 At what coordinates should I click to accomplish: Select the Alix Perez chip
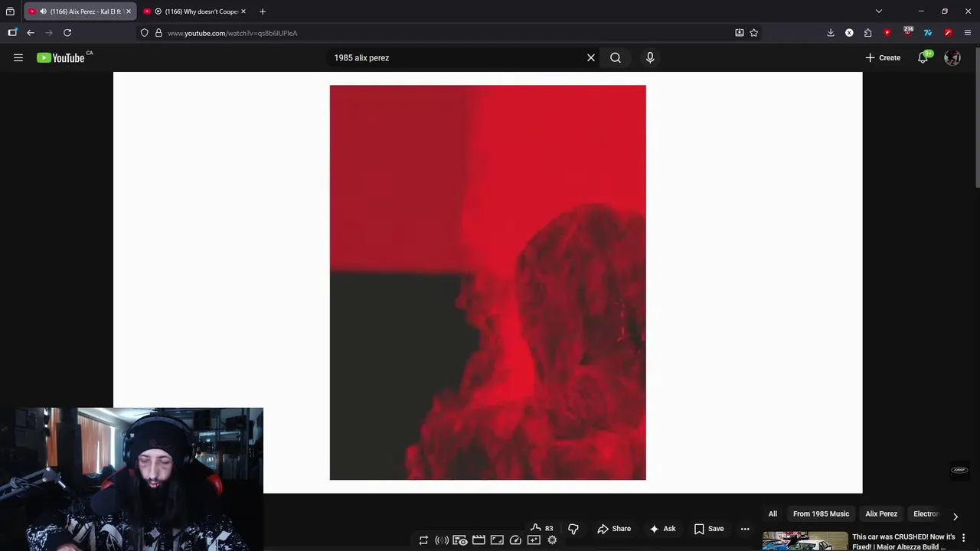[881, 514]
